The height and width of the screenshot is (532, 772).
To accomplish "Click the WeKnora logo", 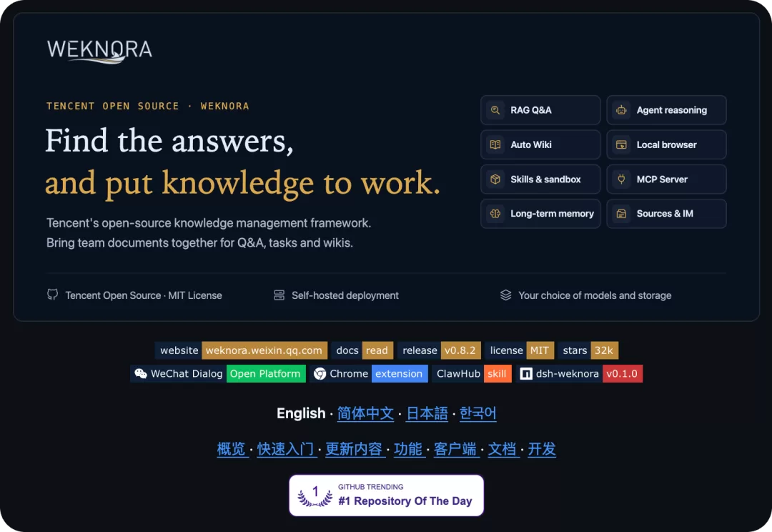I will [99, 51].
